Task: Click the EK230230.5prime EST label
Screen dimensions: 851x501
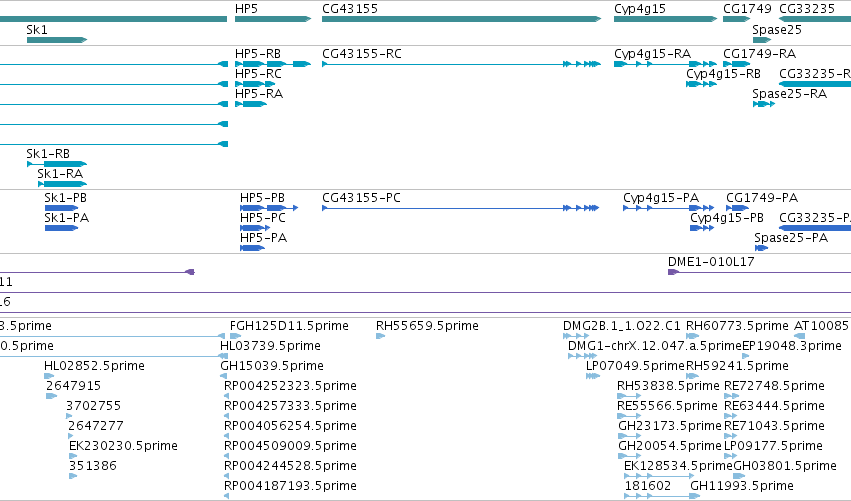Action: [x=123, y=446]
